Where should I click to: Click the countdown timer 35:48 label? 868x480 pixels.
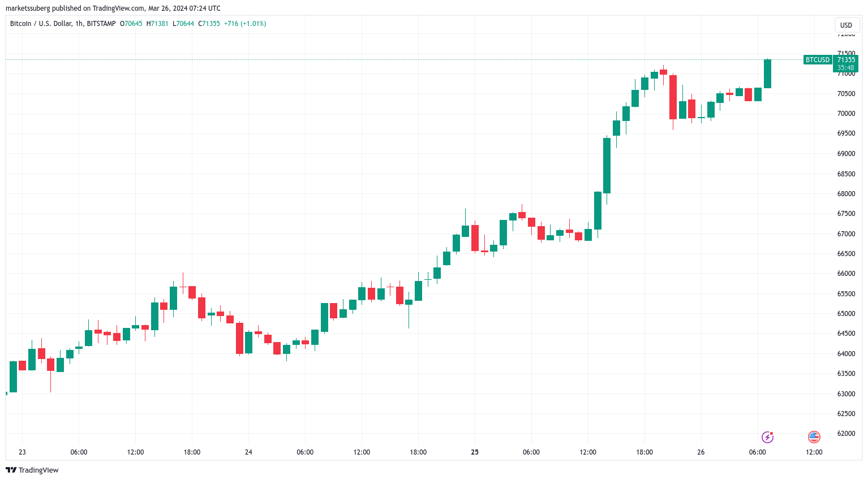pos(846,68)
